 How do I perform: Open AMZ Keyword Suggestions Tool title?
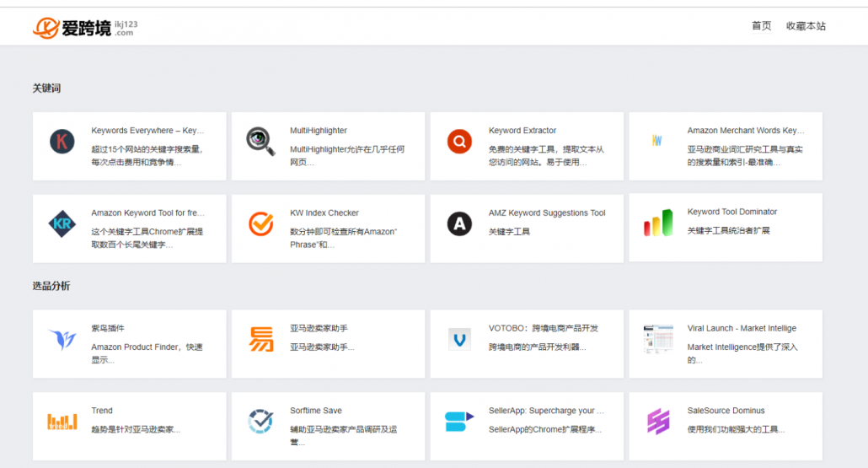click(547, 213)
